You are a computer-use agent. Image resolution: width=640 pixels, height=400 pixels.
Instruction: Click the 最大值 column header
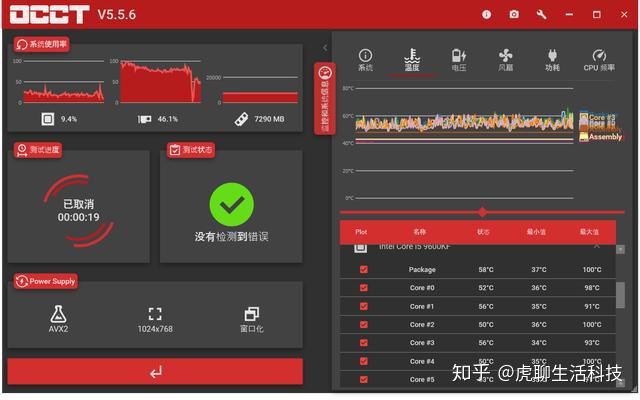point(589,232)
